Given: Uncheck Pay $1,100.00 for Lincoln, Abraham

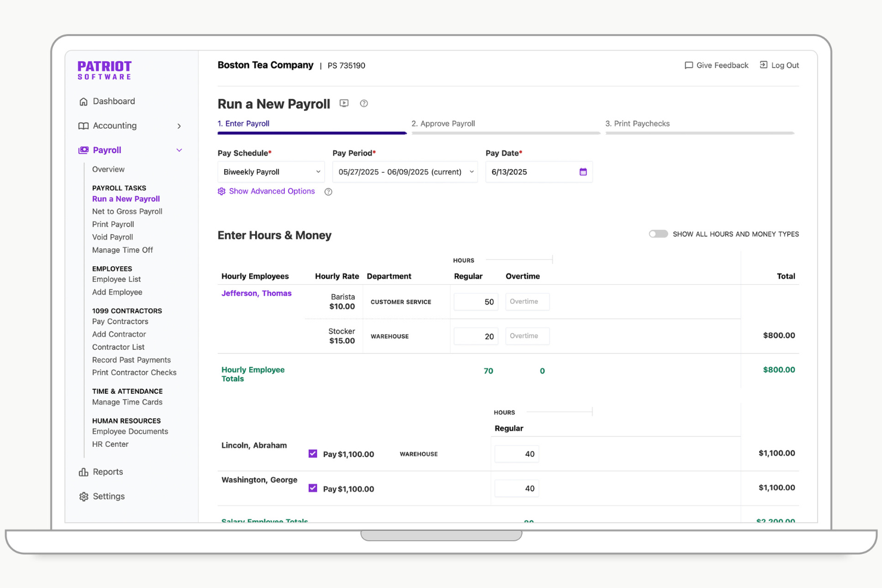Looking at the screenshot, I should (312, 453).
